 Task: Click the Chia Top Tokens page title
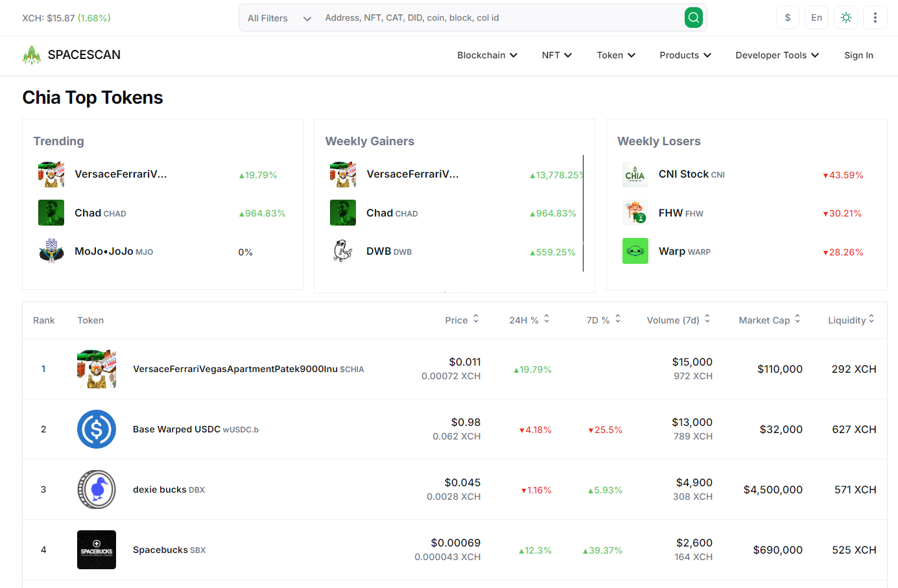[93, 97]
